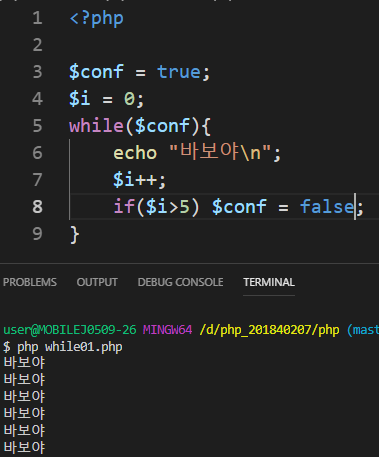Click the last 바보야 output line in terminal
The height and width of the screenshot is (457, 379).
click(x=24, y=447)
